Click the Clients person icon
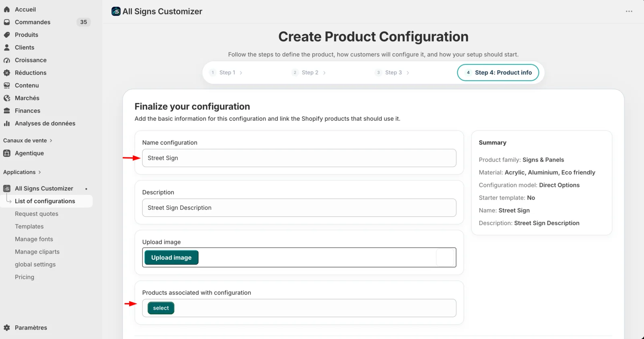Screen dimensions: 644x339 click(x=7, y=48)
